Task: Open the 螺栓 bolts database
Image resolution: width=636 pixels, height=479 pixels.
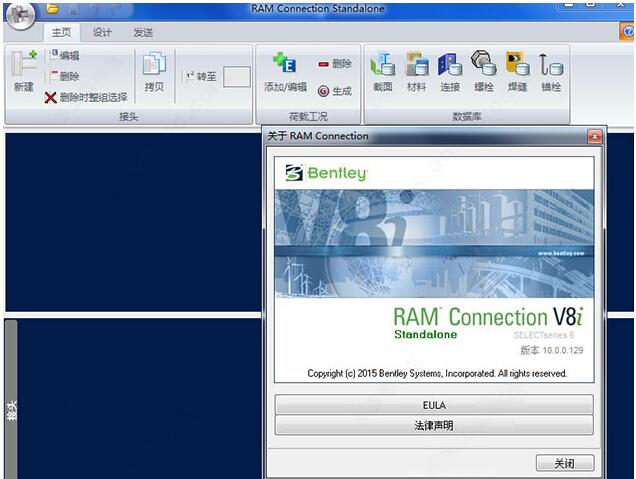Action: pyautogui.click(x=483, y=71)
